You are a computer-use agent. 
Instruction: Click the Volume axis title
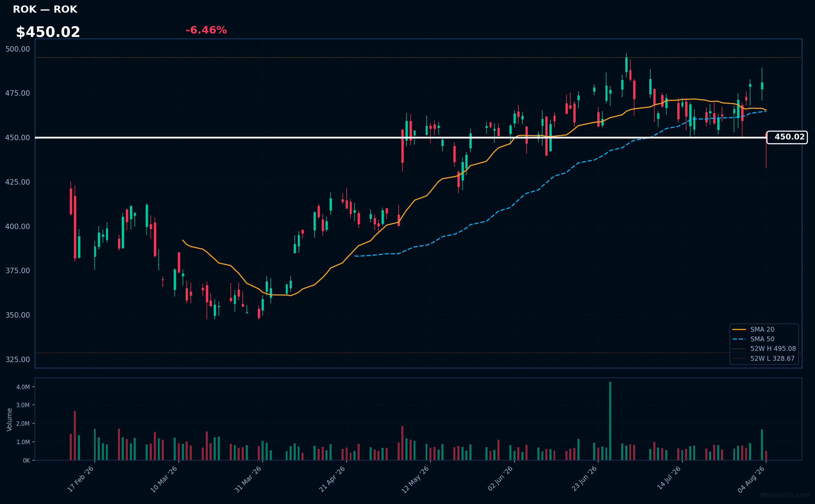pos(10,419)
